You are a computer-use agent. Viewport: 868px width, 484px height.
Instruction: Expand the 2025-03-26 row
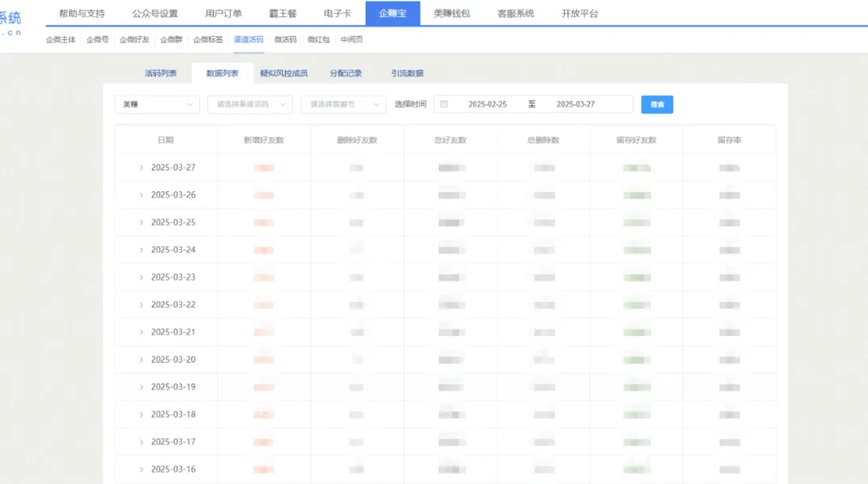pos(141,195)
